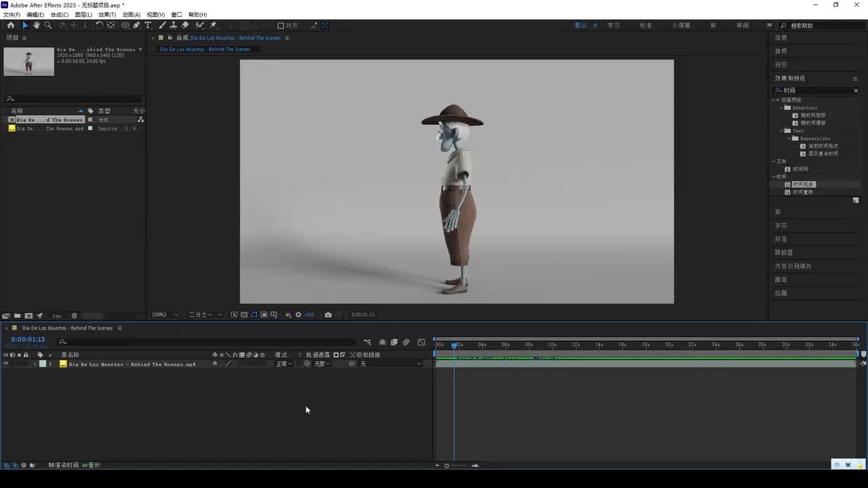Open the 跟踪器 panel
Image resolution: width=868 pixels, height=488 pixels.
click(x=784, y=253)
